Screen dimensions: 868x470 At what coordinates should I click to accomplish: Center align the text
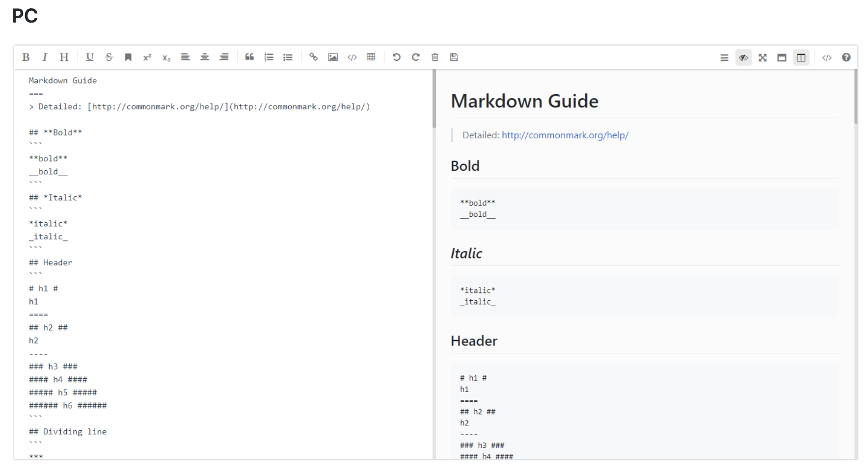(x=205, y=57)
